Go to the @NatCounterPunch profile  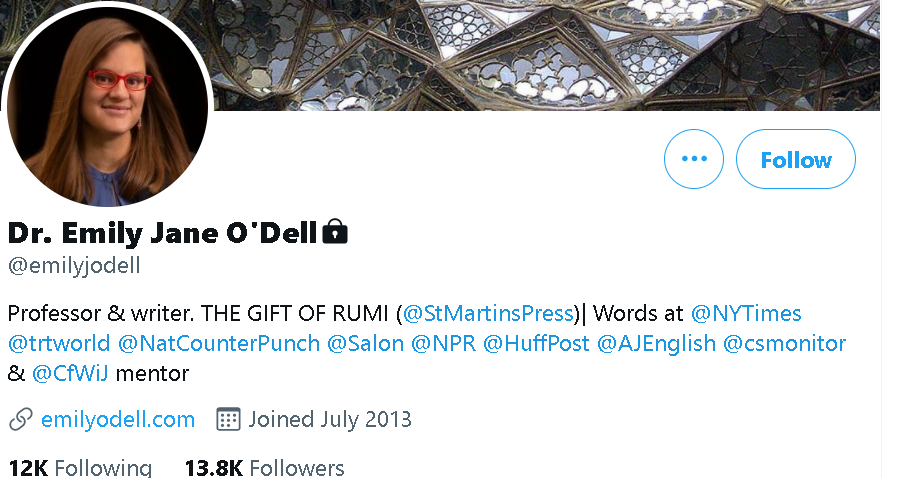click(219, 344)
